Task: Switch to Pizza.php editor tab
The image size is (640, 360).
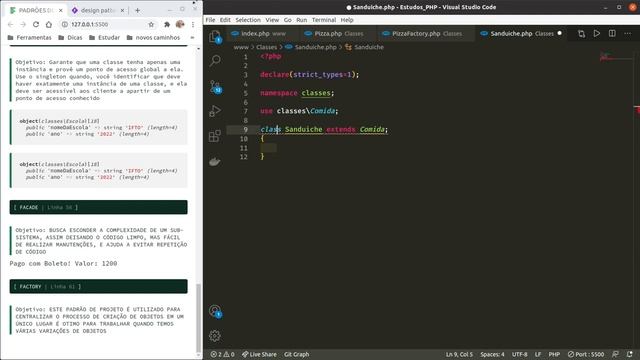Action: pos(337,33)
